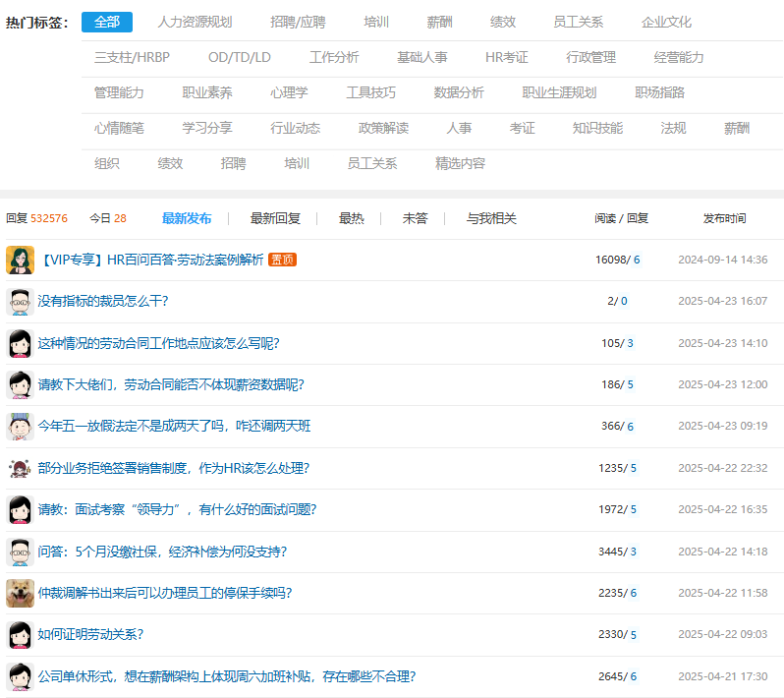Open avatar beside 问答：5个月没缴社保 post
Viewport: 784px width, 698px height.
coord(20,552)
